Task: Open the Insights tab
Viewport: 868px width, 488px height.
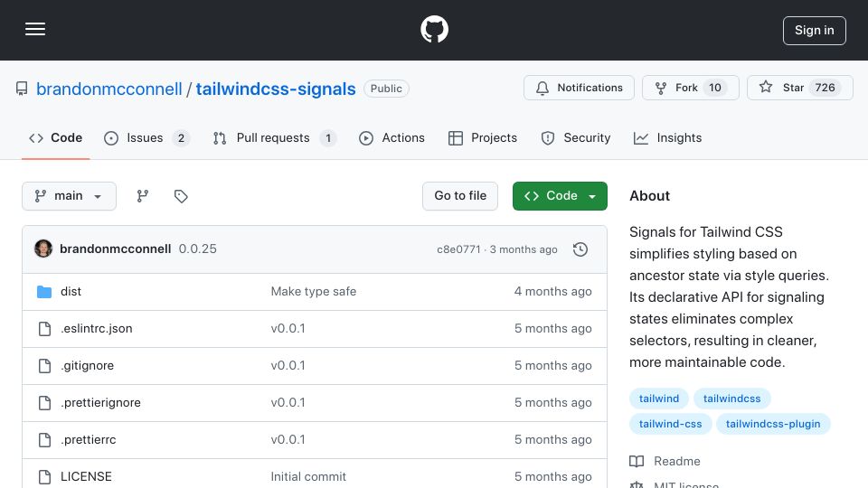Action: pos(667,137)
